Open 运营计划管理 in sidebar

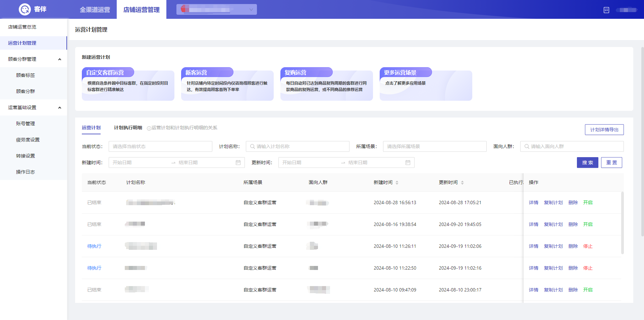pyautogui.click(x=34, y=43)
